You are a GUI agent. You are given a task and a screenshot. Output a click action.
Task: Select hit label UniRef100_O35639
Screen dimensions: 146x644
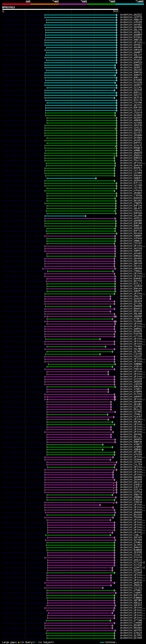pyautogui.click(x=131, y=502)
